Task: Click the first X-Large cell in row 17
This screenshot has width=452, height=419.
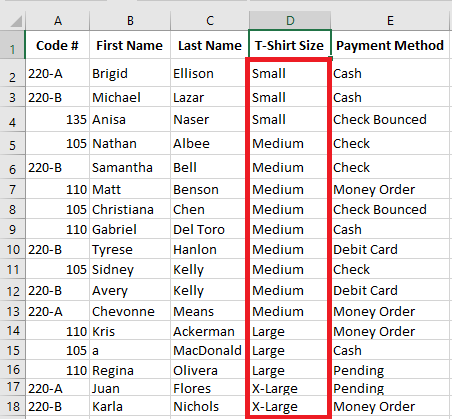Action: coord(288,388)
